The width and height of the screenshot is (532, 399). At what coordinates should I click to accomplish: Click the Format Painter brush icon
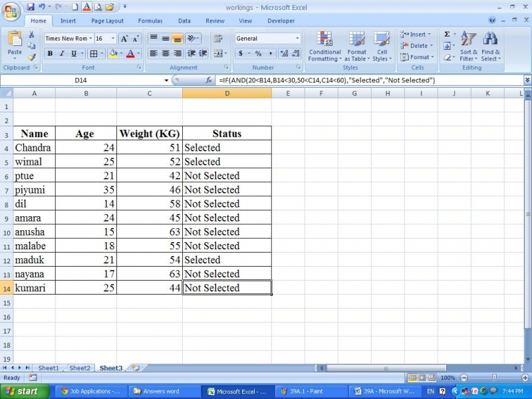coord(31,58)
